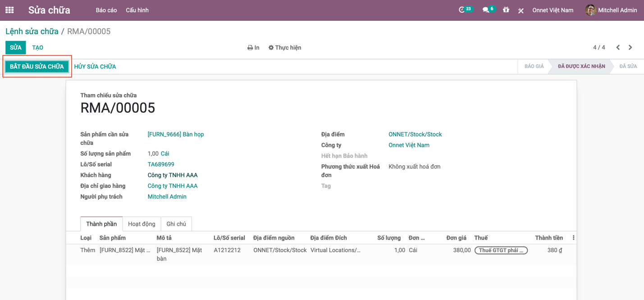Select the Đã sửa status stage

[x=628, y=66]
